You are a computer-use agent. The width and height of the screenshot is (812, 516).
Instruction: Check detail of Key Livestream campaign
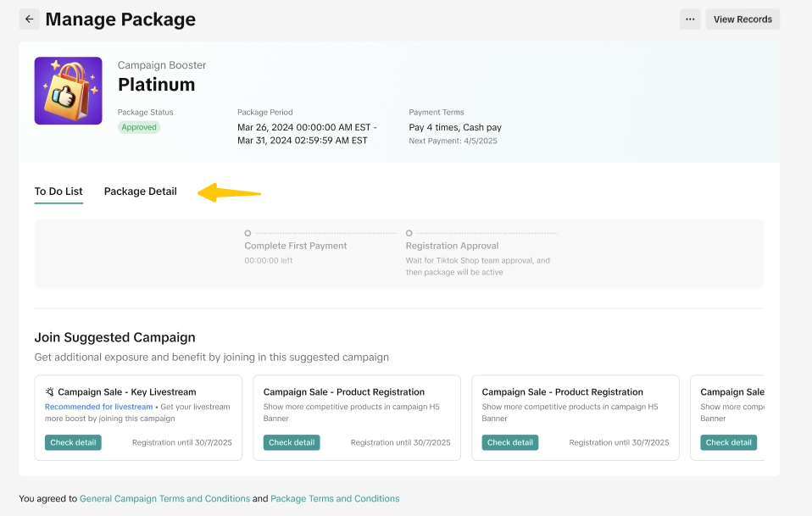73,442
